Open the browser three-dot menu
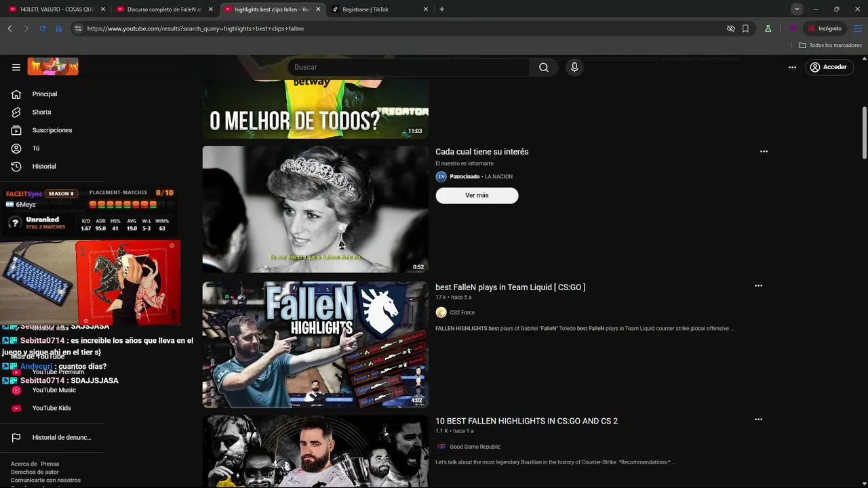The width and height of the screenshot is (868, 488). tap(857, 28)
